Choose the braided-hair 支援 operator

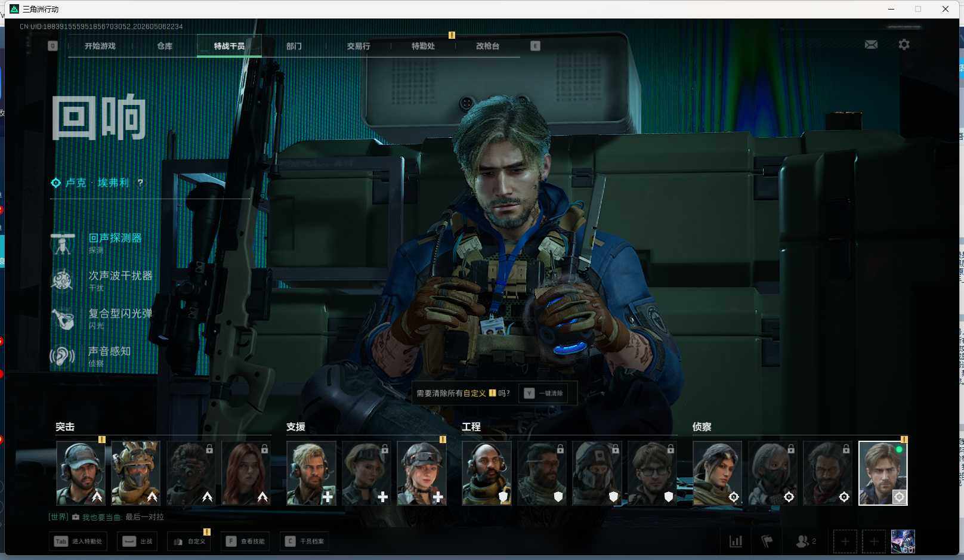(x=421, y=473)
